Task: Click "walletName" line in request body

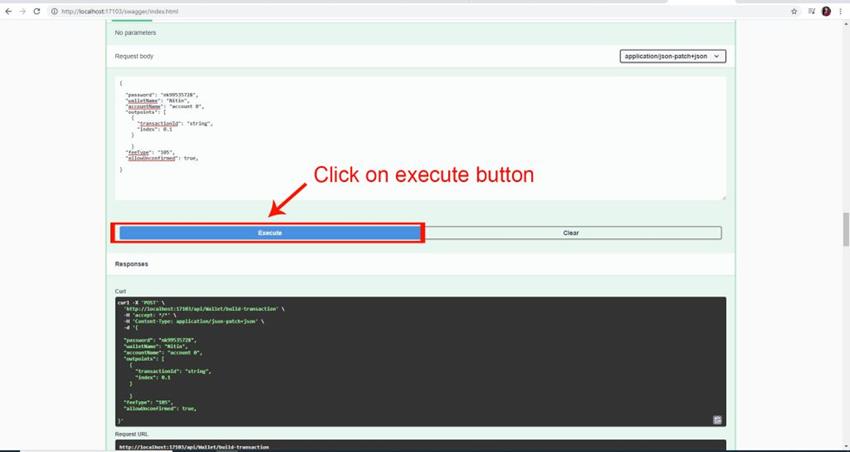Action: click(x=158, y=101)
